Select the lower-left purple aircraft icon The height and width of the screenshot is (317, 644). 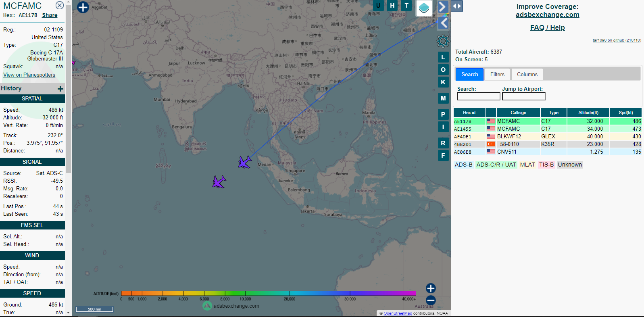coord(219,182)
